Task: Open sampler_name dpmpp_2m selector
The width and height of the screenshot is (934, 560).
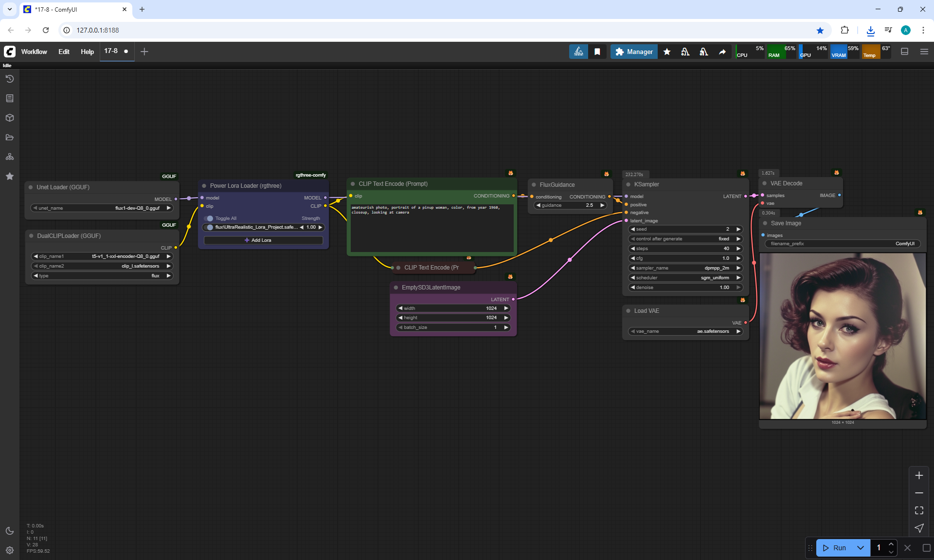Action: coord(685,268)
